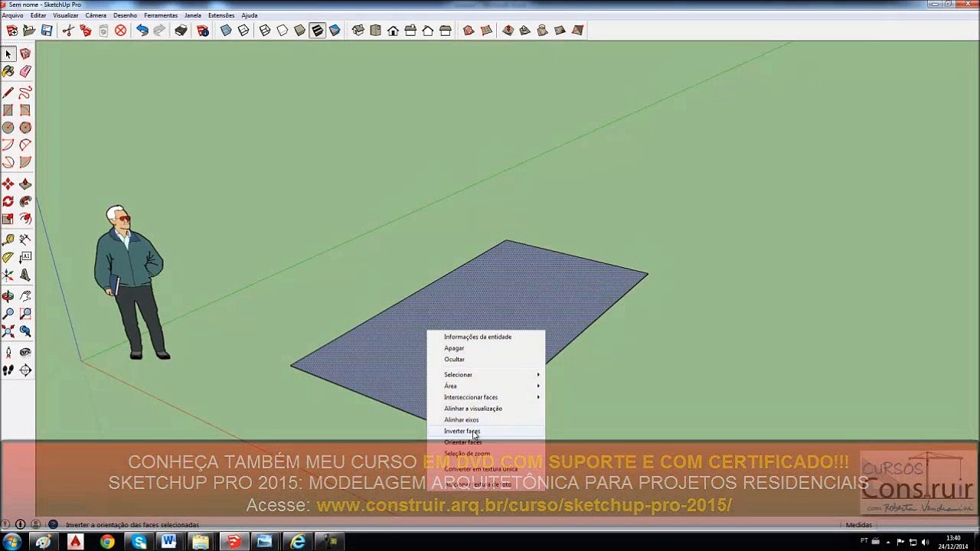Enable Shaded face style
The height and width of the screenshot is (551, 980).
coord(300,31)
